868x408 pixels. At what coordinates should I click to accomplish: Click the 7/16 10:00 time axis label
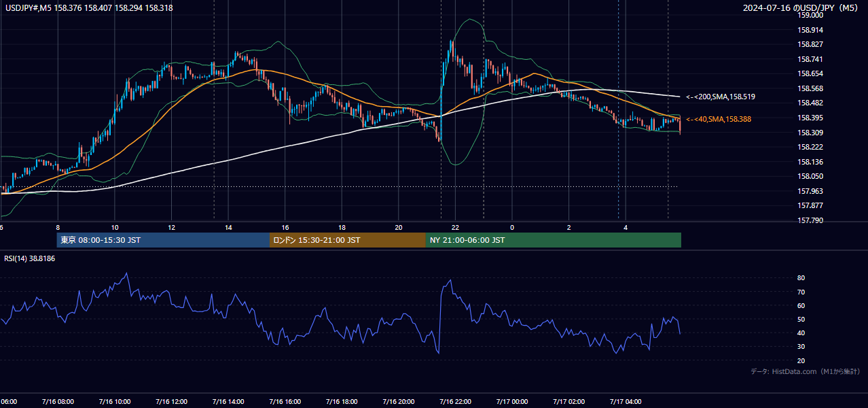[x=114, y=402]
